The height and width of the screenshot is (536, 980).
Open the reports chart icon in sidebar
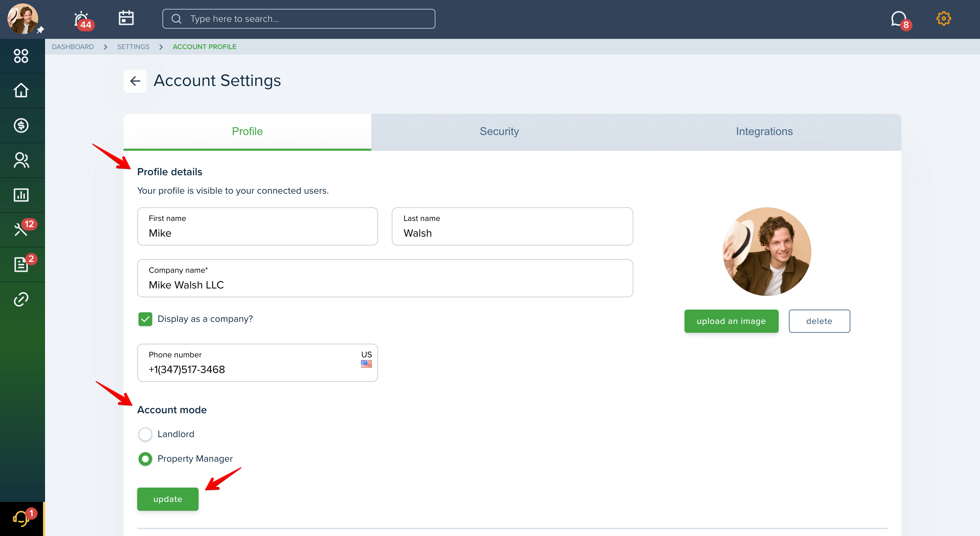click(21, 195)
